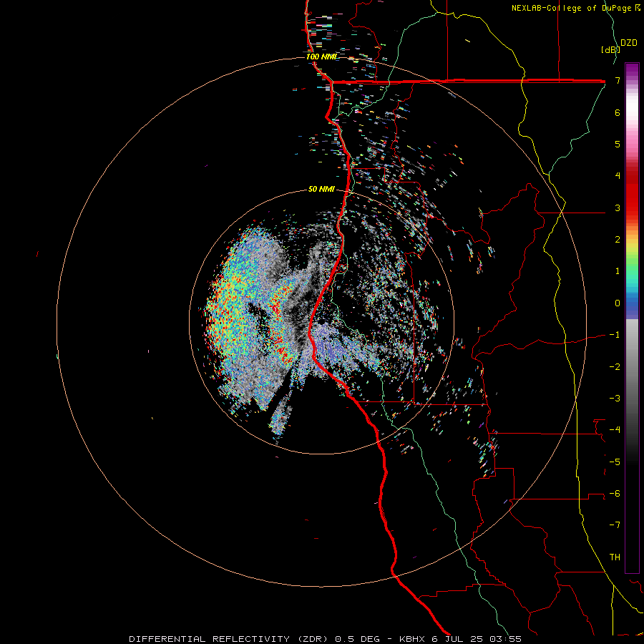Click the TH threshold label on the scale
The height and width of the screenshot is (644, 644).
(x=615, y=557)
